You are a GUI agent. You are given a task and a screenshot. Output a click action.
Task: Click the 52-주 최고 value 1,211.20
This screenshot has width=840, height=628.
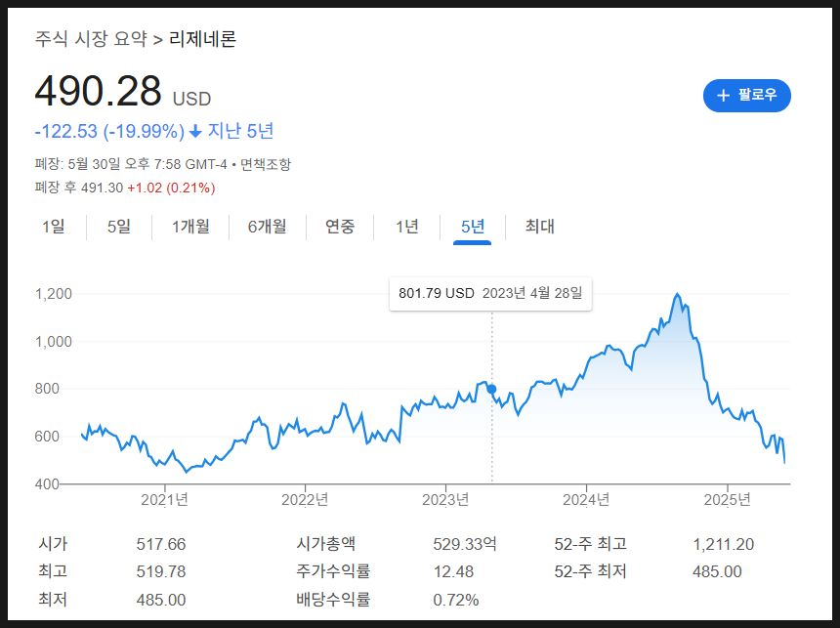(723, 544)
